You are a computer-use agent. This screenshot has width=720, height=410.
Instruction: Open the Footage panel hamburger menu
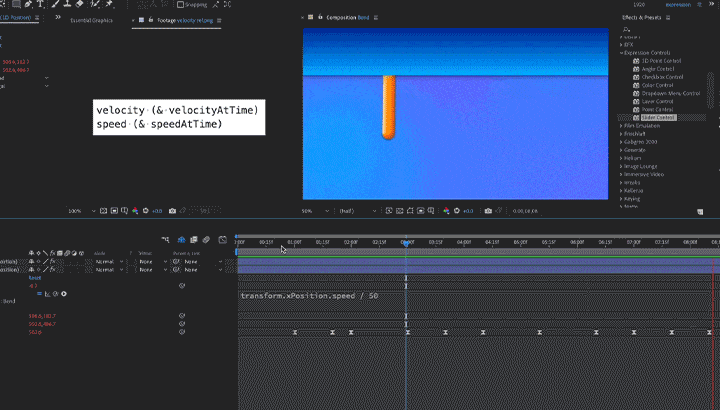point(219,20)
